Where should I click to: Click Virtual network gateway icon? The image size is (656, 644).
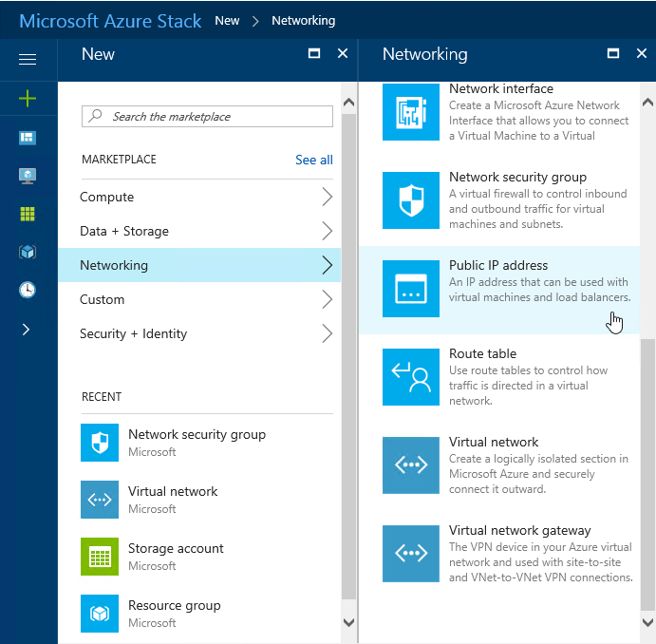pyautogui.click(x=411, y=554)
